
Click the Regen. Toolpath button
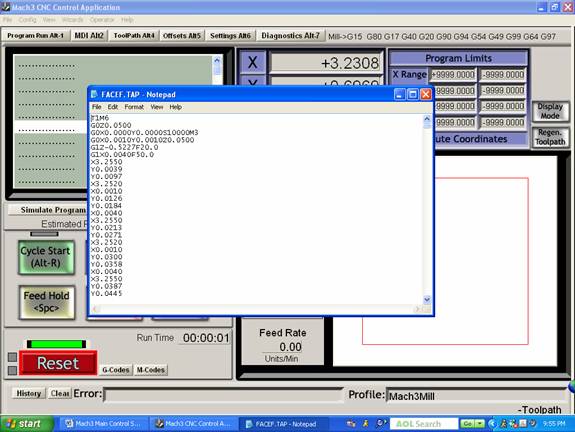click(550, 137)
